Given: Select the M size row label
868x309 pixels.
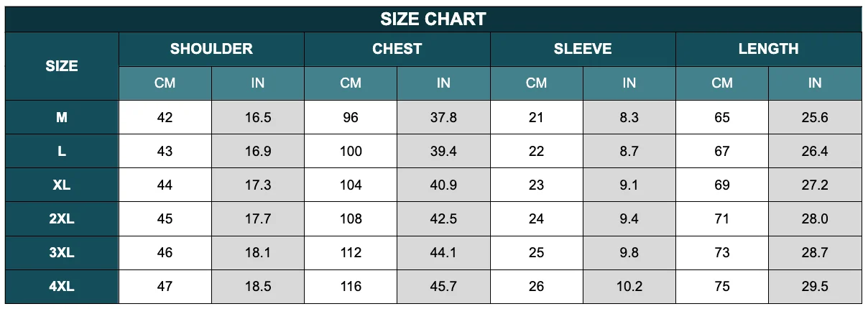Looking at the screenshot, I should pos(62,117).
